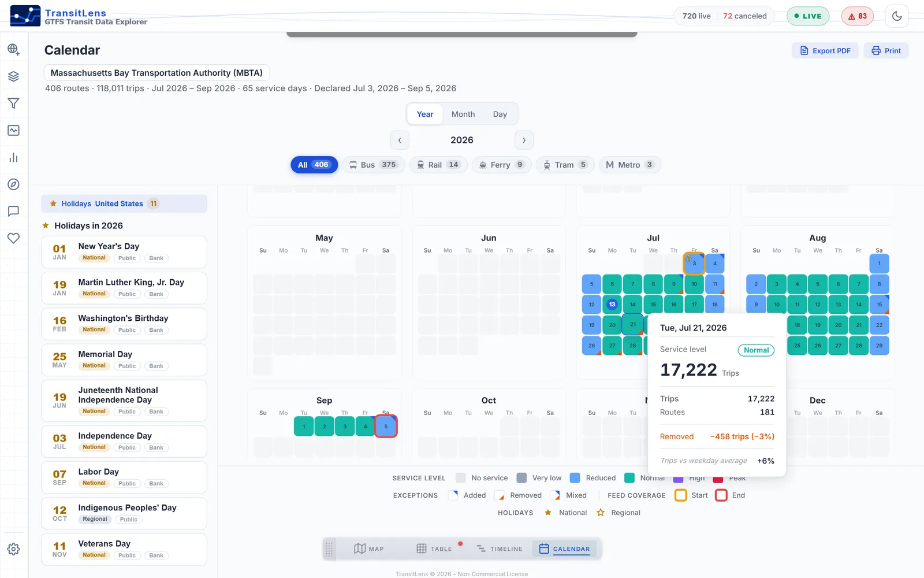Viewport: 924px width, 578px height.
Task: Open Martin Luther King, Jr. Day card
Action: click(124, 288)
